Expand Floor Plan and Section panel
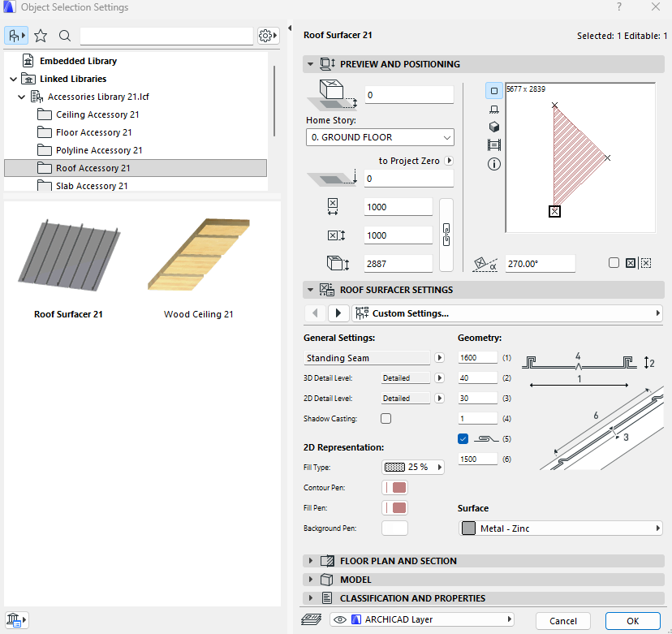The height and width of the screenshot is (634, 672). pyautogui.click(x=310, y=561)
